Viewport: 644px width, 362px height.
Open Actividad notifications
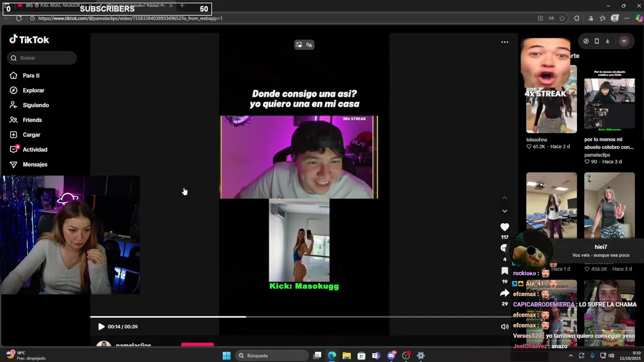35,150
